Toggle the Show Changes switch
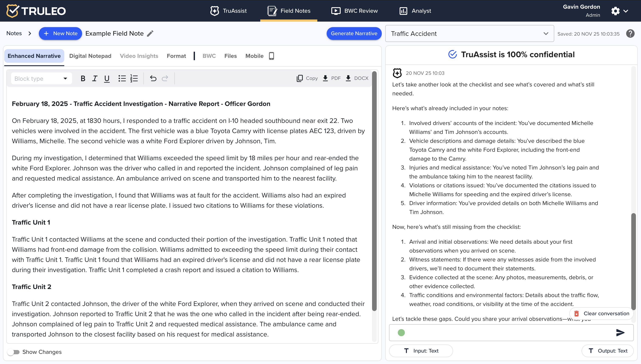The image size is (641, 364). (x=14, y=352)
